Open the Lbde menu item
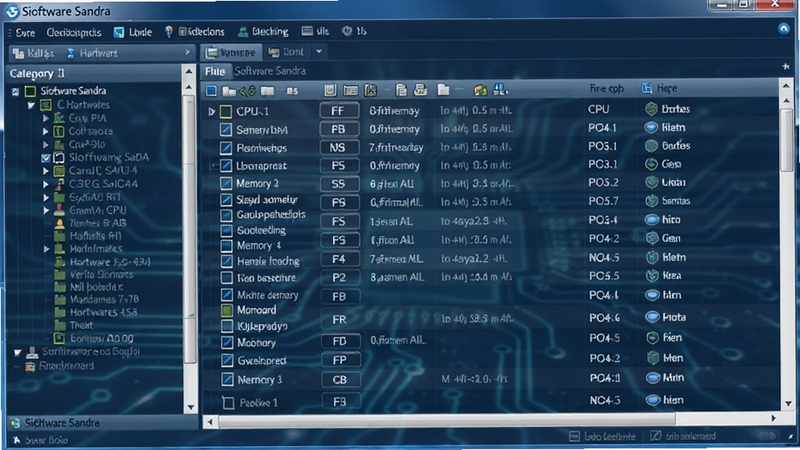This screenshot has width=800, height=450. [133, 32]
